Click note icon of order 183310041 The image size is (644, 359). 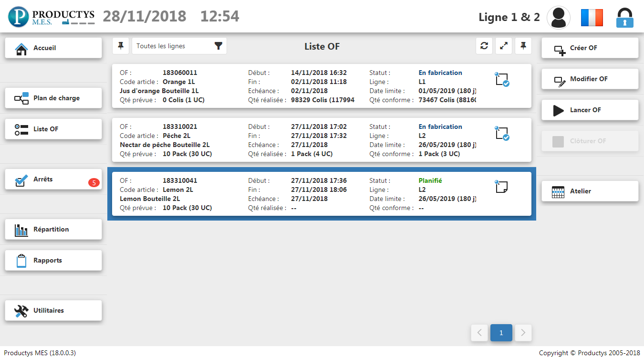[501, 187]
